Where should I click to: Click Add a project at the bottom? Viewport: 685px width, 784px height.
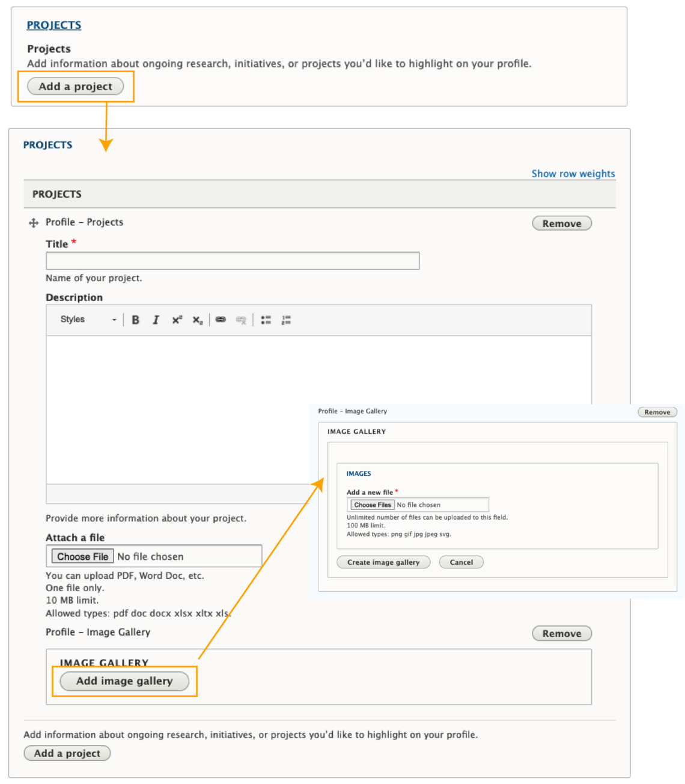[66, 753]
